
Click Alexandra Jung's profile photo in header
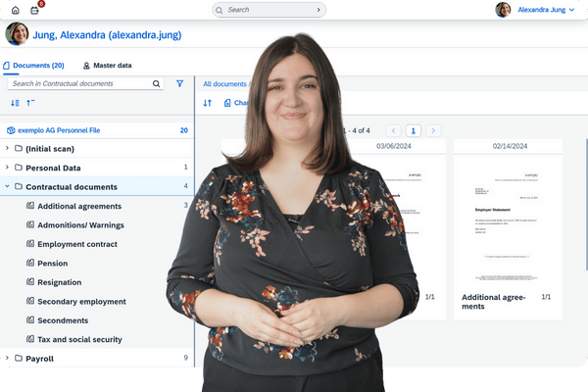click(17, 34)
